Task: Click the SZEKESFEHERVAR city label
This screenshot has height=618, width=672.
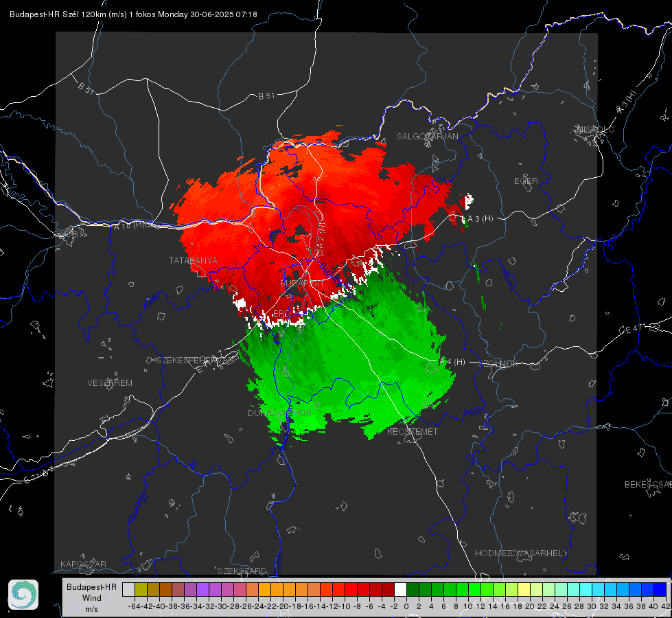Action: tap(197, 360)
